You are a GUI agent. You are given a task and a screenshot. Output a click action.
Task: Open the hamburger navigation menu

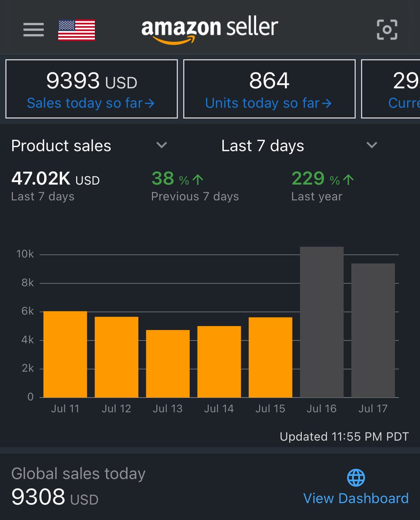[x=33, y=29]
